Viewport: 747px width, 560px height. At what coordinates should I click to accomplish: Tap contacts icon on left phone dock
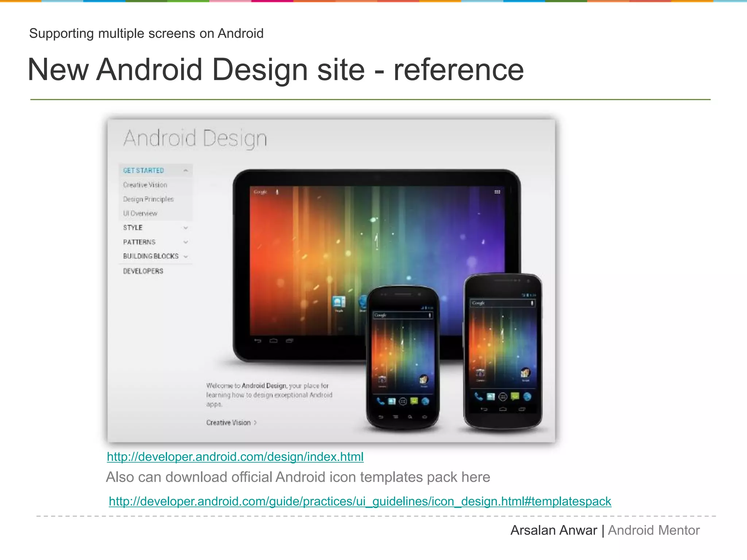tap(392, 401)
